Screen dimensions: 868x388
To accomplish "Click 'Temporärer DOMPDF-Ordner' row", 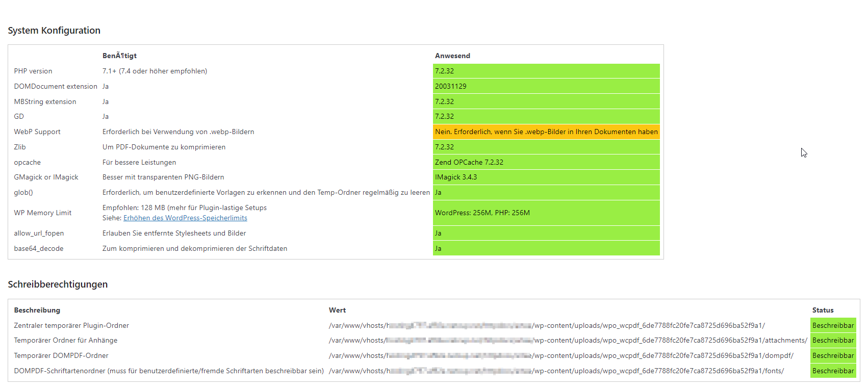I will click(x=61, y=355).
